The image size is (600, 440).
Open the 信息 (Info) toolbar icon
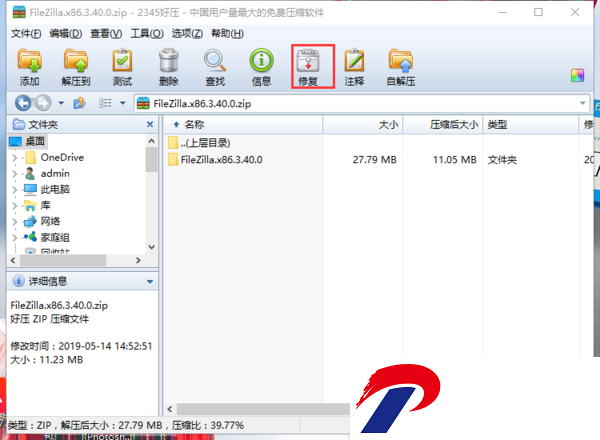click(261, 67)
